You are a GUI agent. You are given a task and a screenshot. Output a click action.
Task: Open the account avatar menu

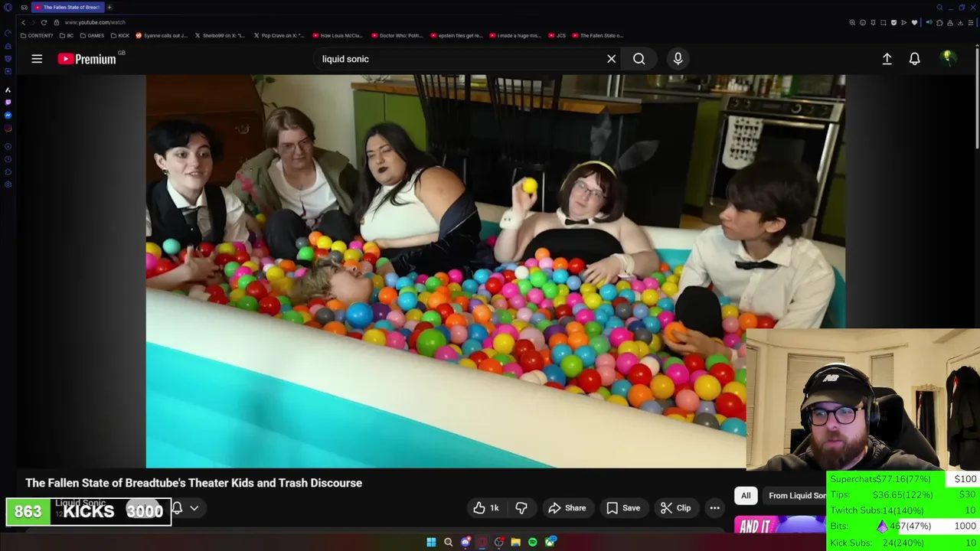tap(948, 59)
